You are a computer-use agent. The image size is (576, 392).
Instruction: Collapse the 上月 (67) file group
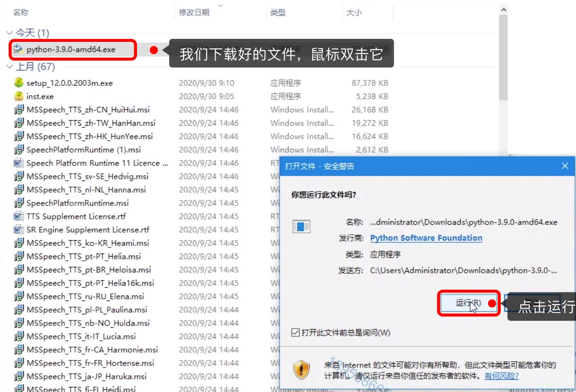click(9, 67)
